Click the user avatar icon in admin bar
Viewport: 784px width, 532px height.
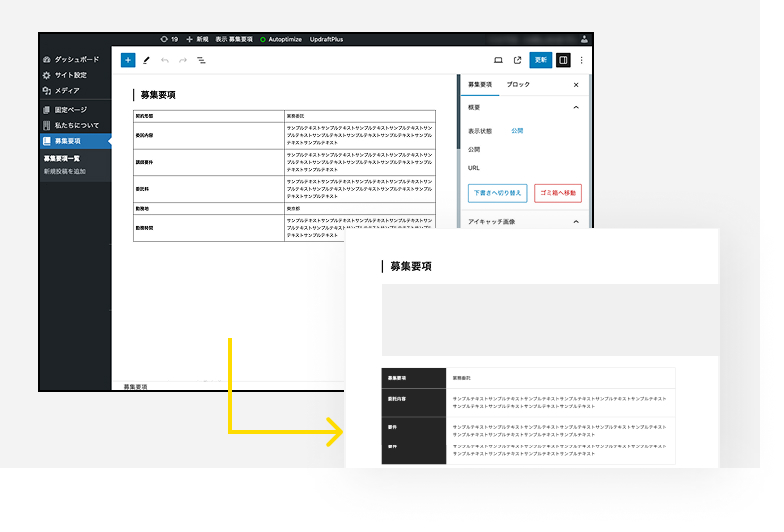[x=584, y=39]
